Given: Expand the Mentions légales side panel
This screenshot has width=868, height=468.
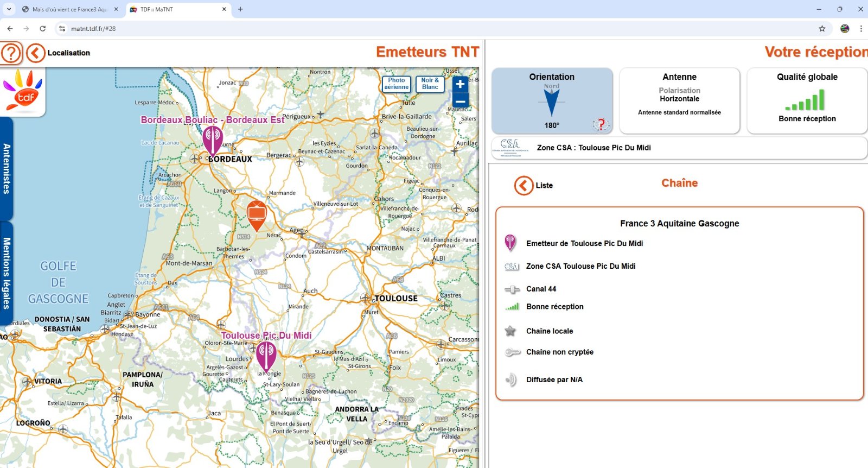Looking at the screenshot, I should click(x=7, y=273).
